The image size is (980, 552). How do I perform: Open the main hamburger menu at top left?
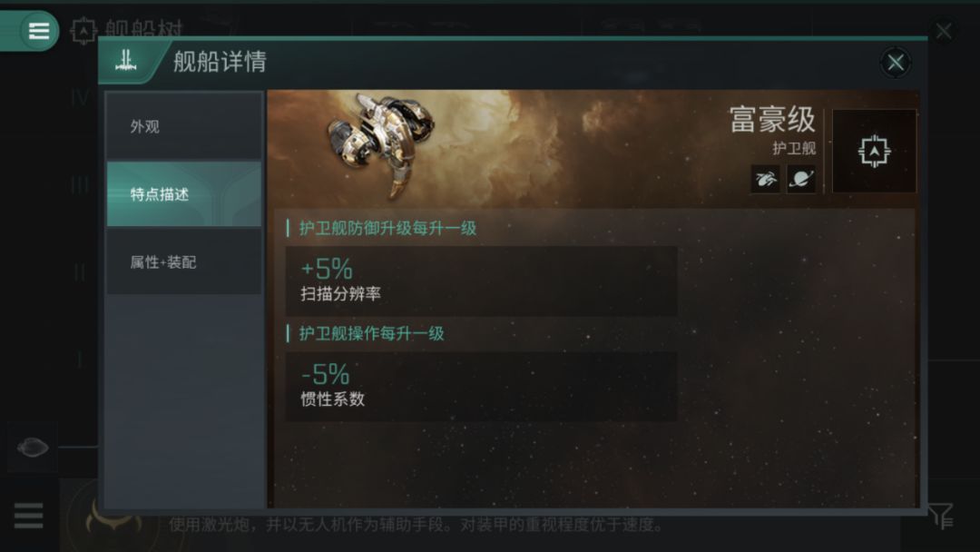click(x=38, y=31)
